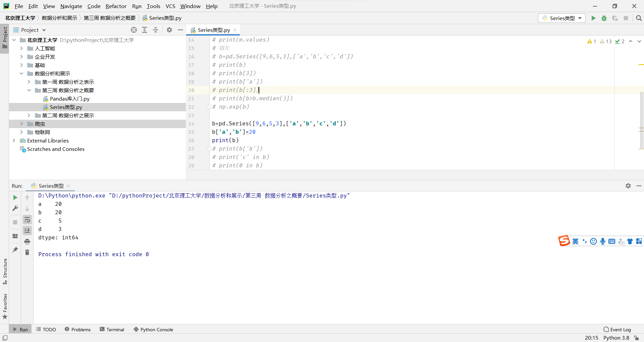This screenshot has height=342, width=644.
Task: Open Project panel settings with the gear icon
Action: (169, 30)
